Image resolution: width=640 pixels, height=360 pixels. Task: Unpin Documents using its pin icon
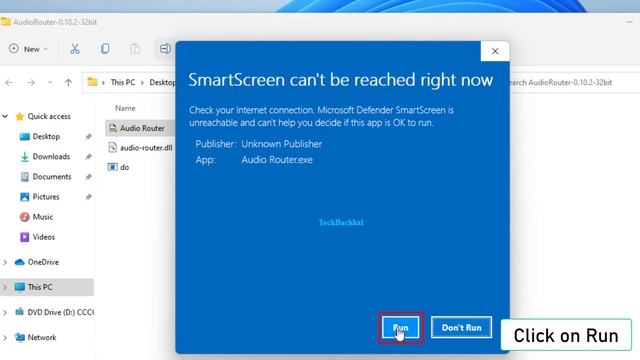(88, 177)
